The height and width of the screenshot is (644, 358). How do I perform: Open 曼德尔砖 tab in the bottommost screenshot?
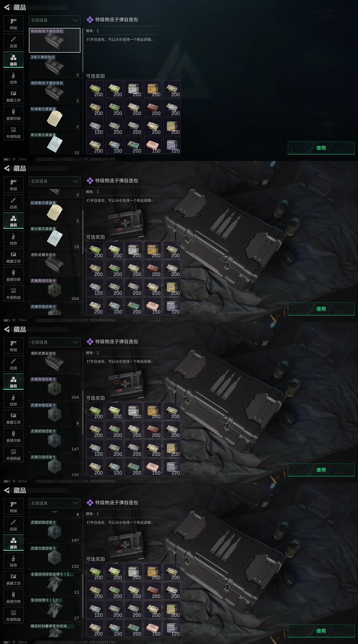(x=13, y=597)
